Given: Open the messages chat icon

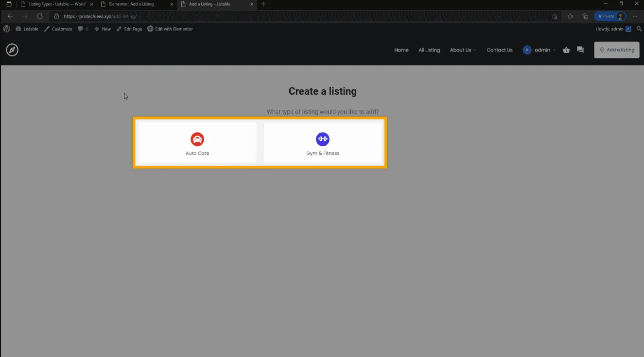Looking at the screenshot, I should 580,50.
